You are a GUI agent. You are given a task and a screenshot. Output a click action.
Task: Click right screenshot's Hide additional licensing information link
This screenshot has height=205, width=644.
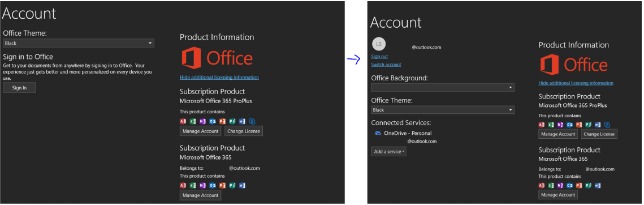576,83
